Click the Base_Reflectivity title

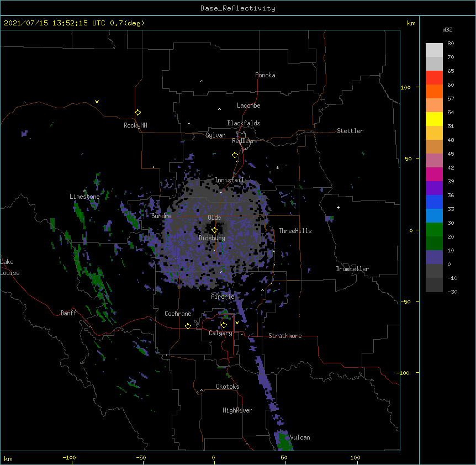click(238, 8)
